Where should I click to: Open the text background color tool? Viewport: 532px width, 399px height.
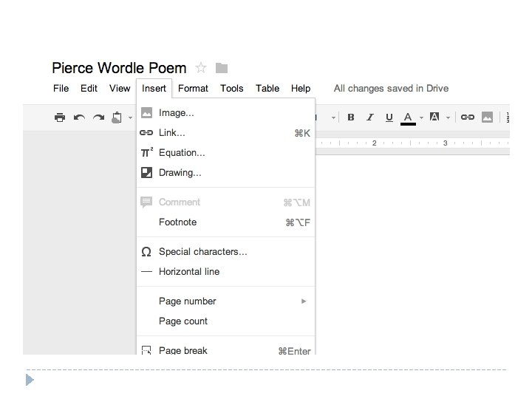coord(434,117)
